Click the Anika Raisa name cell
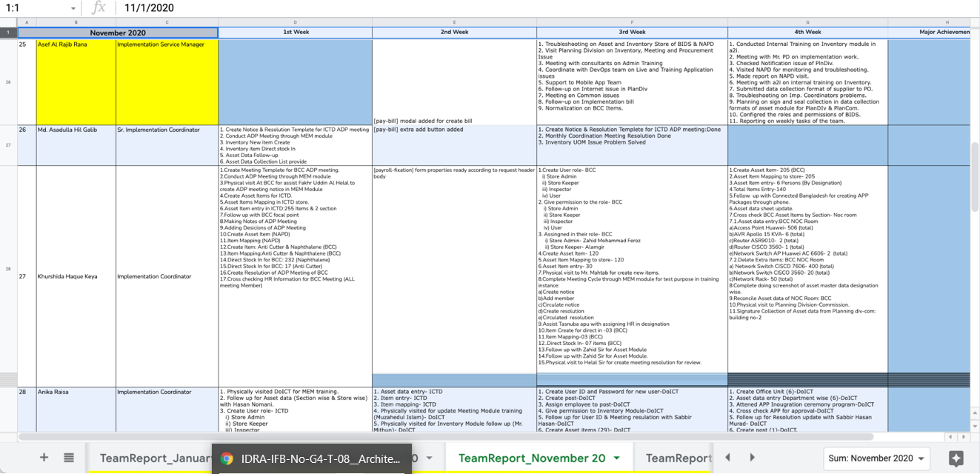 [76, 409]
